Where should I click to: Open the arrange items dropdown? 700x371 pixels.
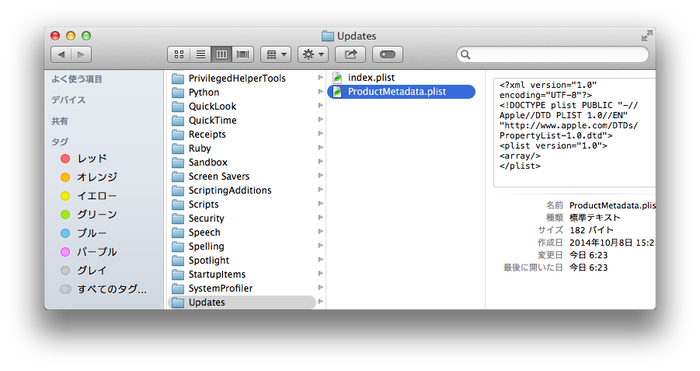(x=276, y=54)
